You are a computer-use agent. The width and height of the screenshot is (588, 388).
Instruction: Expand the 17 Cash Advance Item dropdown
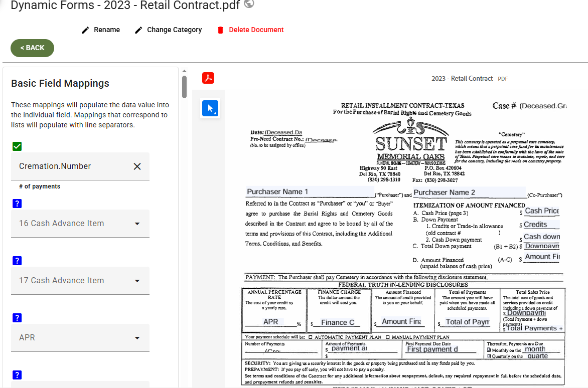[x=80, y=281]
